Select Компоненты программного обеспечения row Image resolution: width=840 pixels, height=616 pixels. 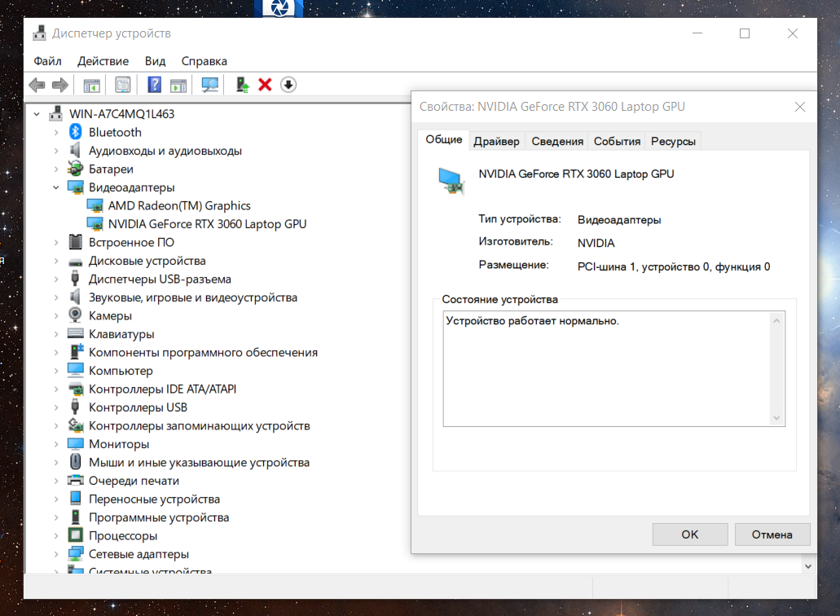pos(203,353)
